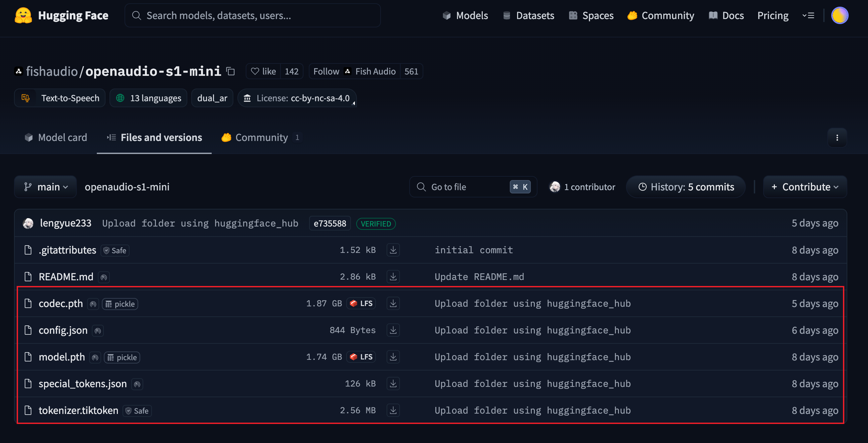Expand License cc-by-nc-sa-4.0 tag
868x443 pixels.
pyautogui.click(x=297, y=98)
